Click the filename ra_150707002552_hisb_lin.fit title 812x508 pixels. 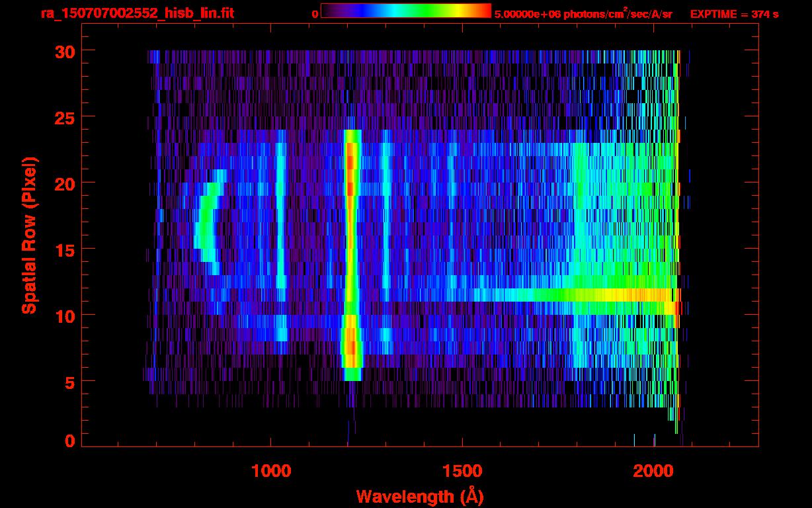(x=138, y=13)
